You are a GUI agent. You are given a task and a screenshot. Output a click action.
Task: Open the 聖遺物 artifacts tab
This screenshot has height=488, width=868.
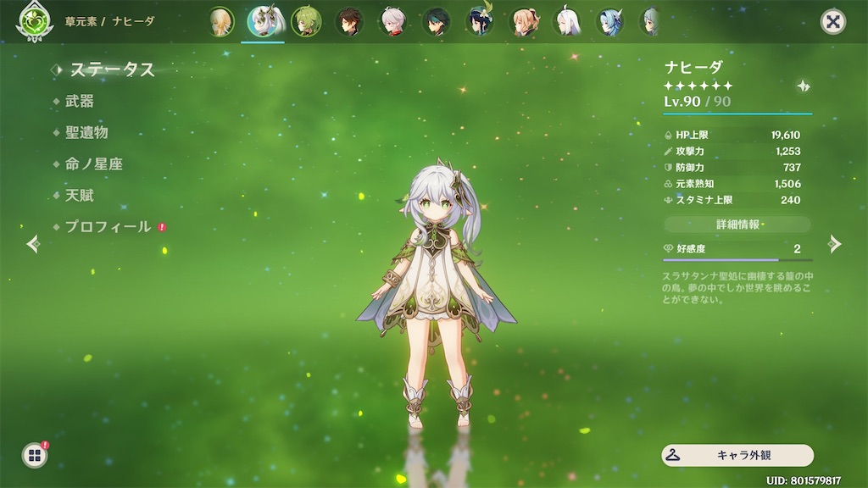tap(86, 133)
